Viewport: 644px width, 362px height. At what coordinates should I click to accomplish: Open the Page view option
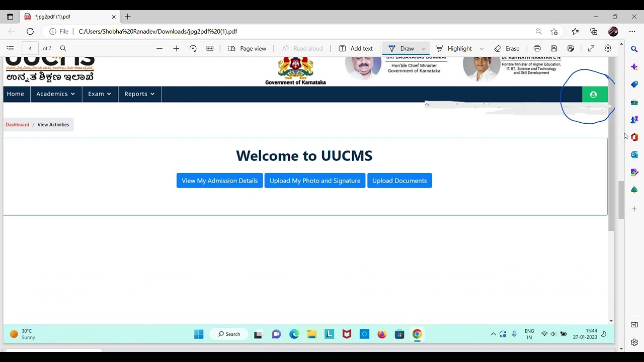(x=247, y=48)
